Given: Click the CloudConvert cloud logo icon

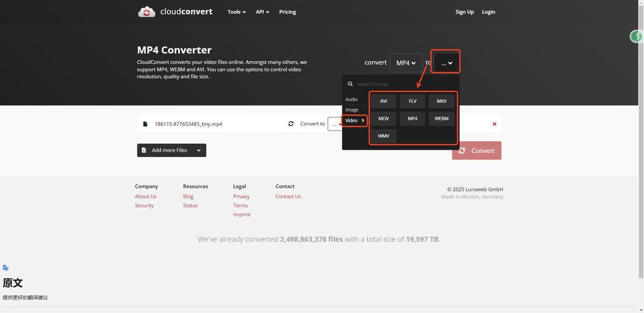Looking at the screenshot, I should [x=147, y=12].
